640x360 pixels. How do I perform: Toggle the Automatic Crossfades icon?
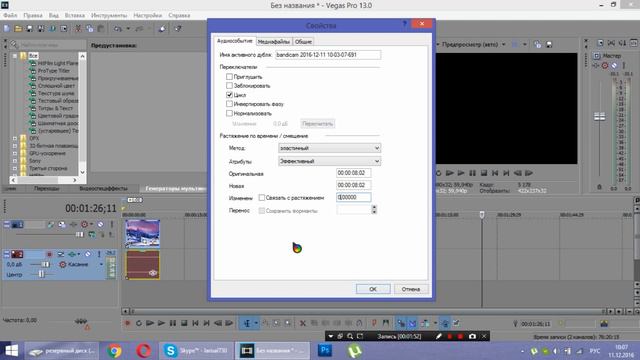point(413,323)
